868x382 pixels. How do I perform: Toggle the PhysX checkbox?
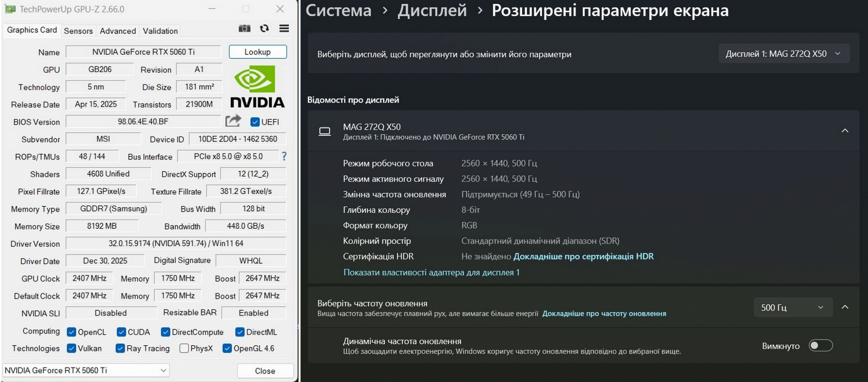coord(184,348)
